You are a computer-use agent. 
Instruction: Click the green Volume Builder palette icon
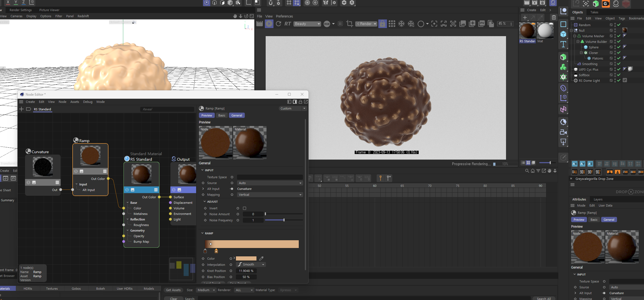tap(563, 67)
